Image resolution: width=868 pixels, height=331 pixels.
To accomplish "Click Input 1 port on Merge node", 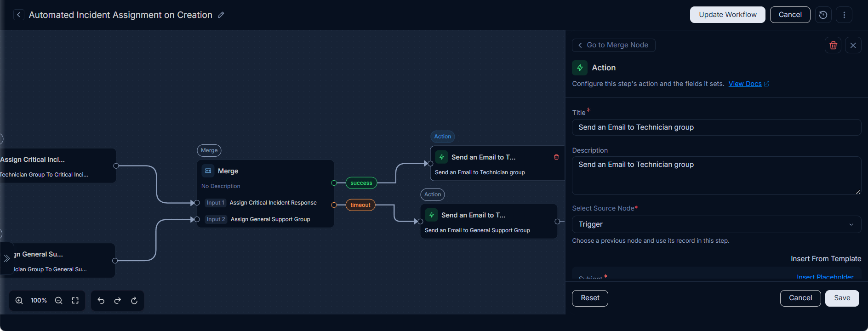I will tap(197, 203).
